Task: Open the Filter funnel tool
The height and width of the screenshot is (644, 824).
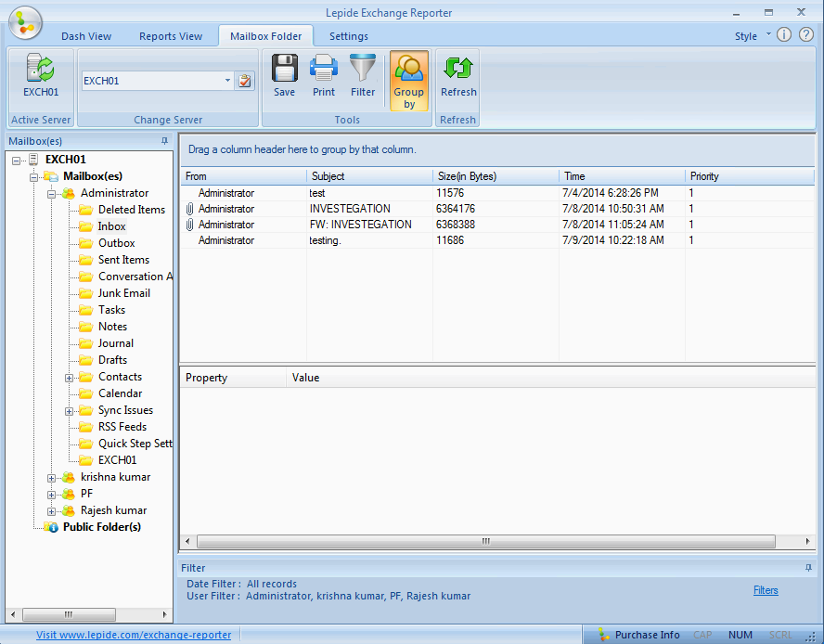Action: [x=363, y=69]
